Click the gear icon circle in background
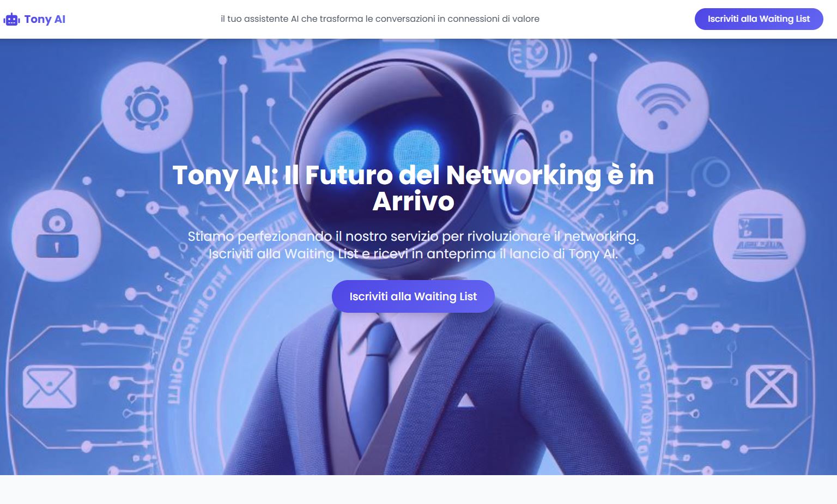 coord(147,107)
